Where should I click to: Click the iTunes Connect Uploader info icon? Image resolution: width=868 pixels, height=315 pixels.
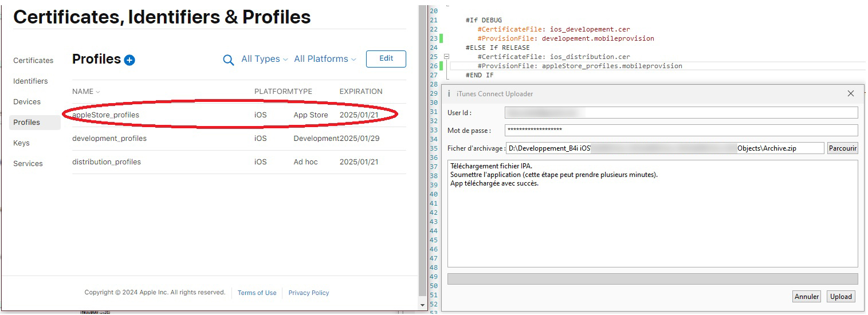click(449, 93)
